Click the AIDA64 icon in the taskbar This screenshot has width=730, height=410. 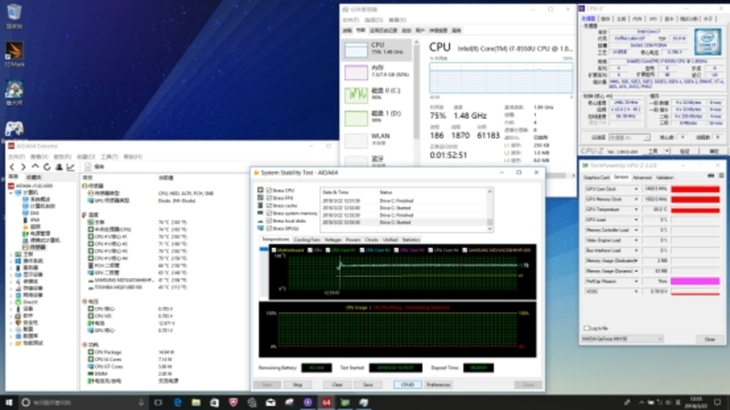[x=326, y=402]
